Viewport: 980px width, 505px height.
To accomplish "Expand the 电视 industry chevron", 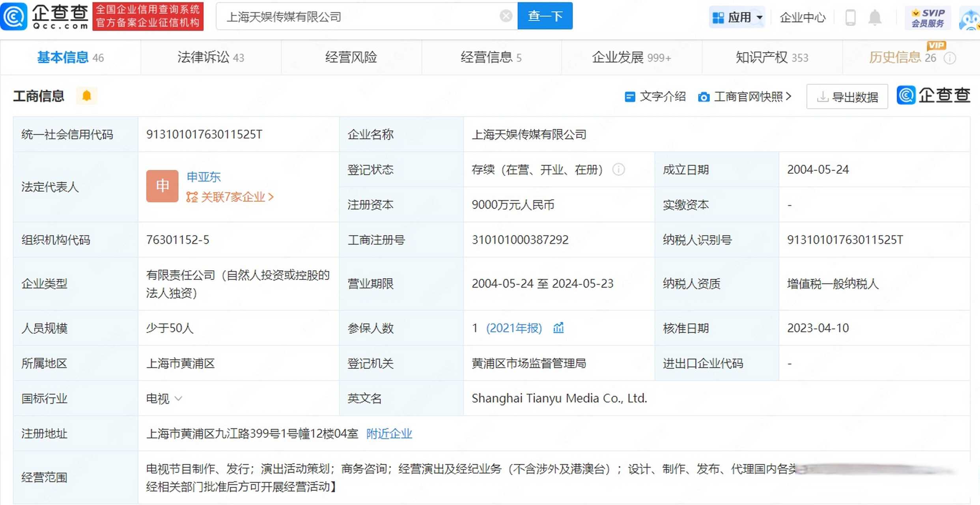I will [x=178, y=398].
